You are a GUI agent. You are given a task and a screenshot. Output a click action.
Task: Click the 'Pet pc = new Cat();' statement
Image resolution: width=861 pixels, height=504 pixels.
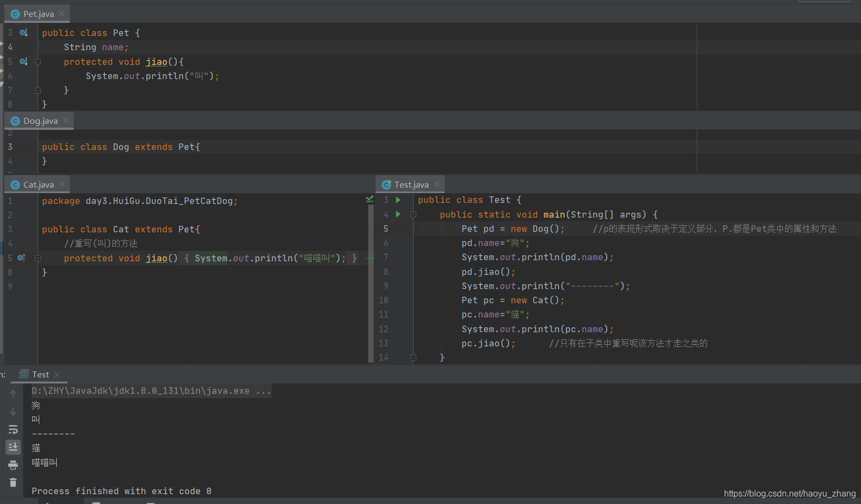click(x=513, y=301)
